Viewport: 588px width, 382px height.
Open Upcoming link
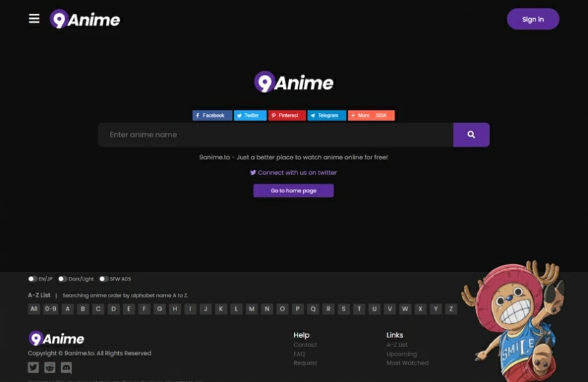pyautogui.click(x=401, y=354)
